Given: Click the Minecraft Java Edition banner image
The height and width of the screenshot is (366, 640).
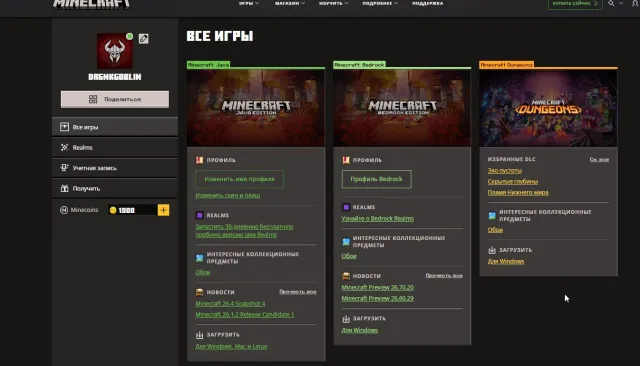Looking at the screenshot, I should click(256, 108).
